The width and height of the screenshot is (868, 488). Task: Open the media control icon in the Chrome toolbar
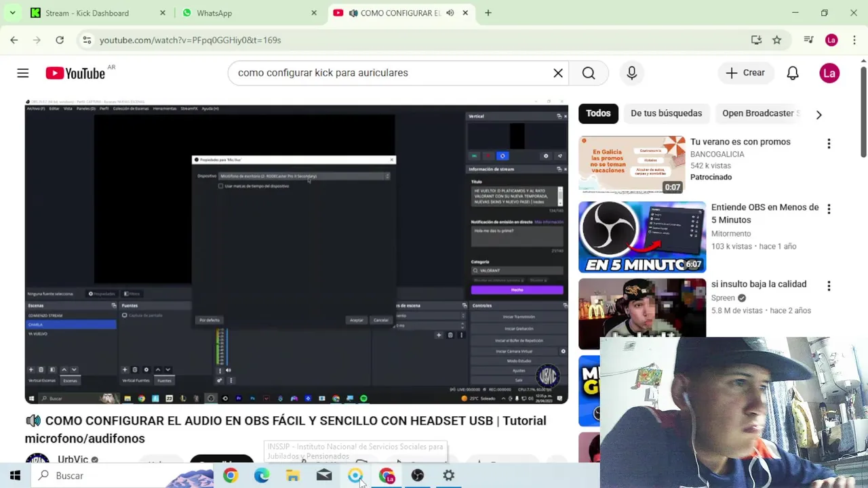(x=808, y=40)
